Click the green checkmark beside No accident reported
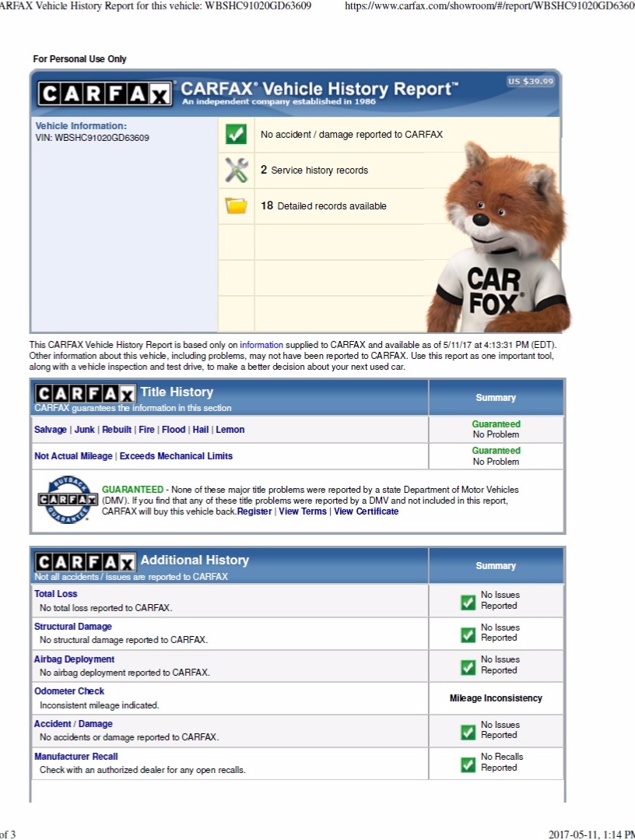Viewport: 635px width, 840px height. (236, 134)
